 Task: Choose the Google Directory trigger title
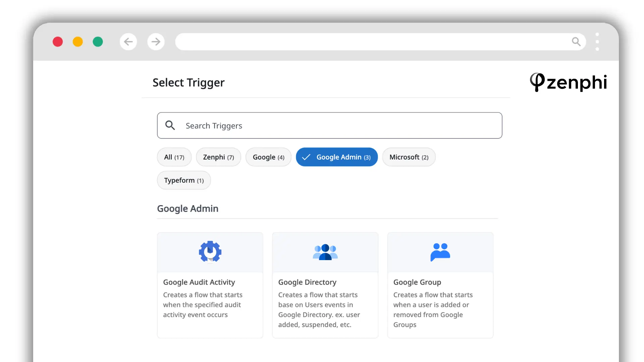click(307, 282)
